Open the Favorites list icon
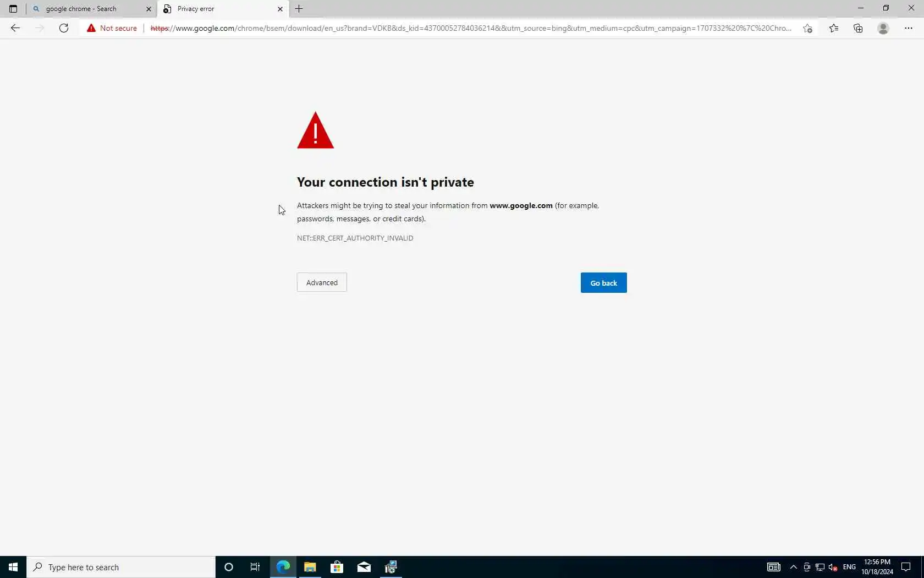Viewport: 924px width, 578px height. 834,28
